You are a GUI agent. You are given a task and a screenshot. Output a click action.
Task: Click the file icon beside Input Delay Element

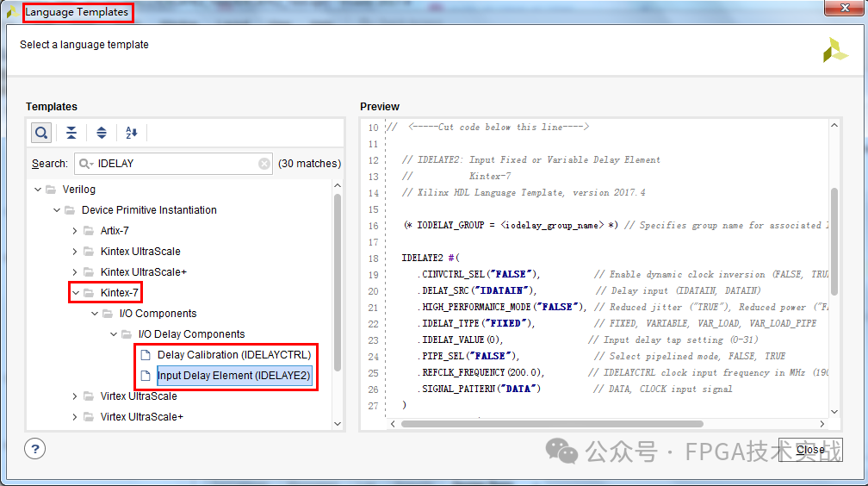coord(146,376)
